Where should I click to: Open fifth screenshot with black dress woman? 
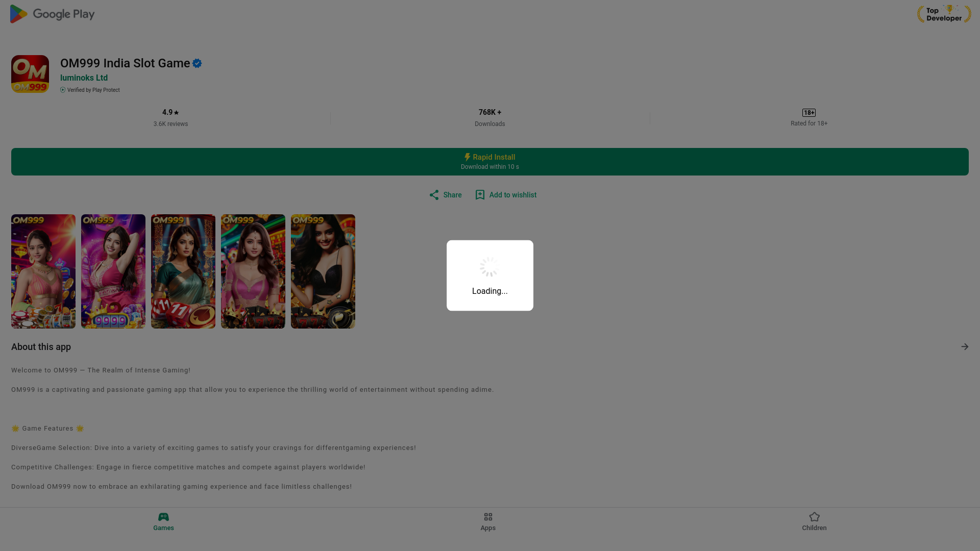(323, 271)
